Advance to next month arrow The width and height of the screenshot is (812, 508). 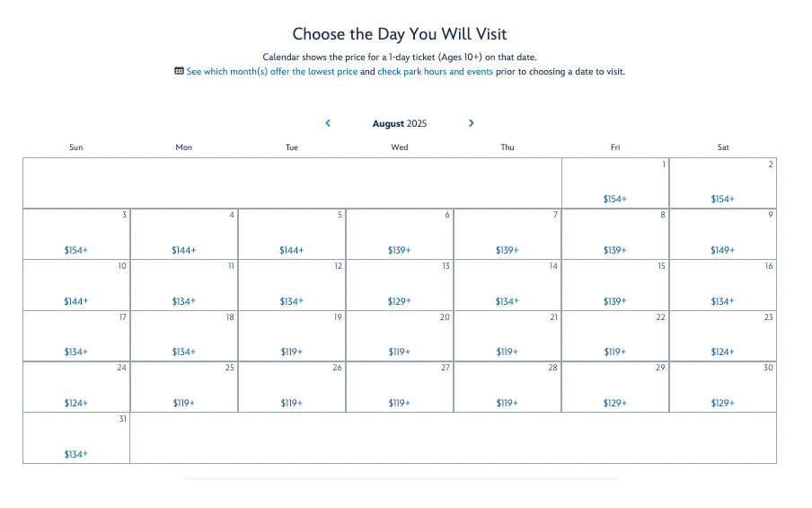472,123
